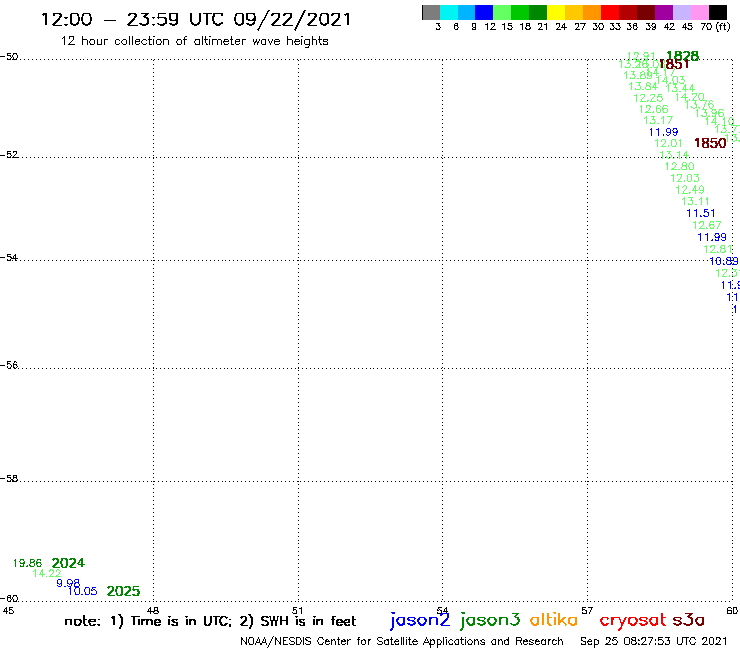
Task: Click 'NOAA/NESDIS Center for Satellite Applications and Research'
Action: coord(402,641)
